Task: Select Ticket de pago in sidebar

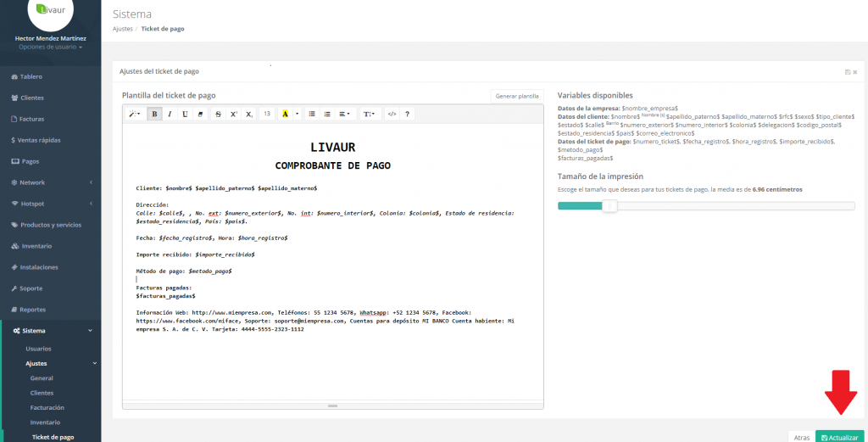Action: [x=53, y=437]
